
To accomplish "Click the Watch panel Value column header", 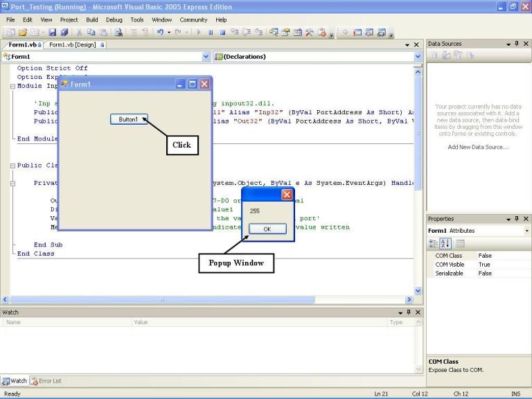I will point(260,322).
